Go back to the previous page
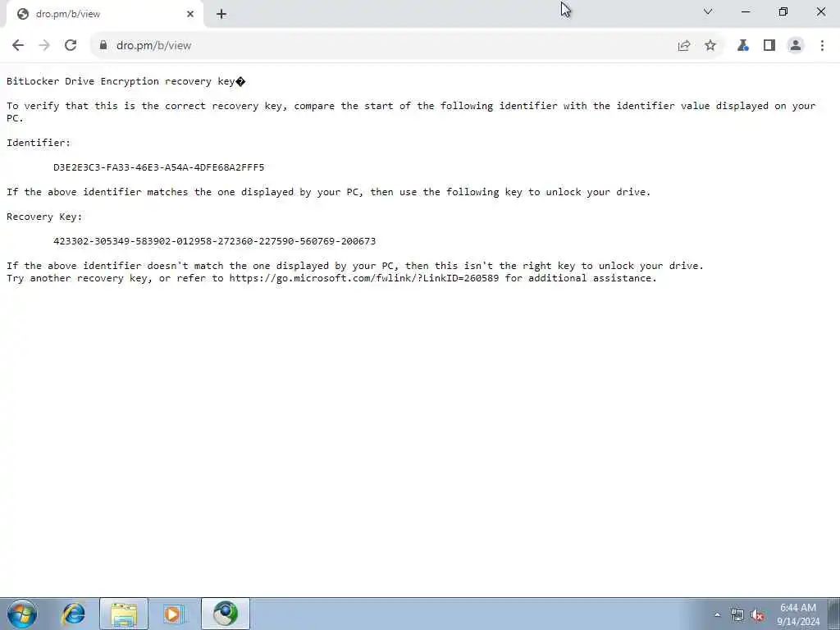The image size is (840, 630). (18, 46)
